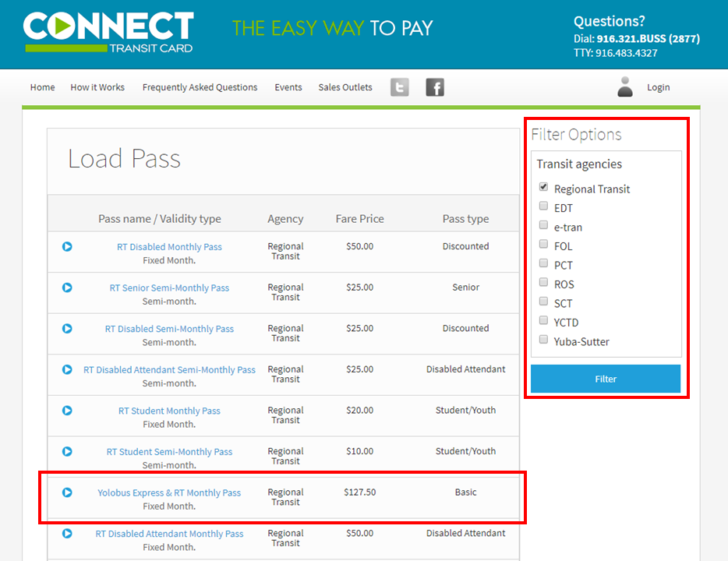Click the Connect Transit Card logo
The image size is (728, 561).
pyautogui.click(x=108, y=31)
